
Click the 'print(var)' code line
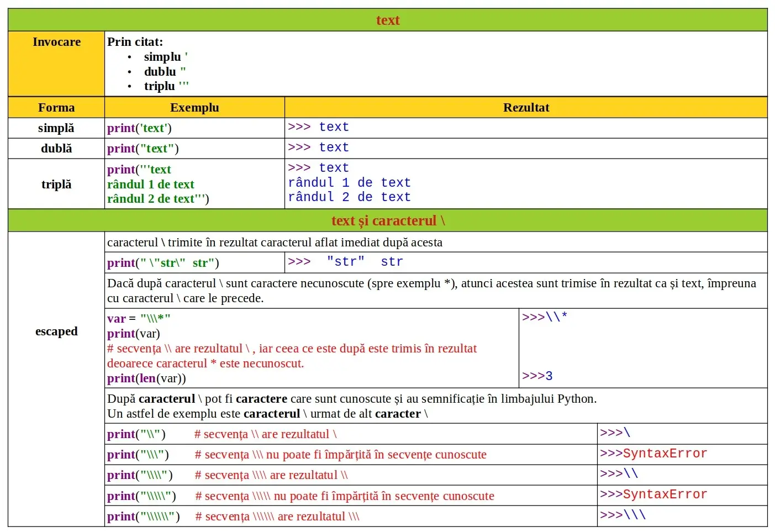(x=134, y=334)
